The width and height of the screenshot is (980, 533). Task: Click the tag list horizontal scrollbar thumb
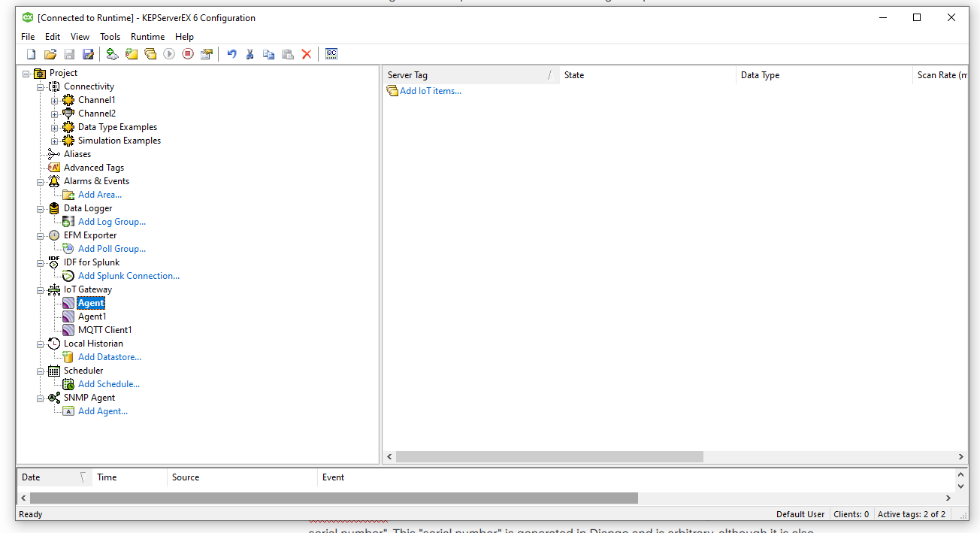tap(549, 456)
